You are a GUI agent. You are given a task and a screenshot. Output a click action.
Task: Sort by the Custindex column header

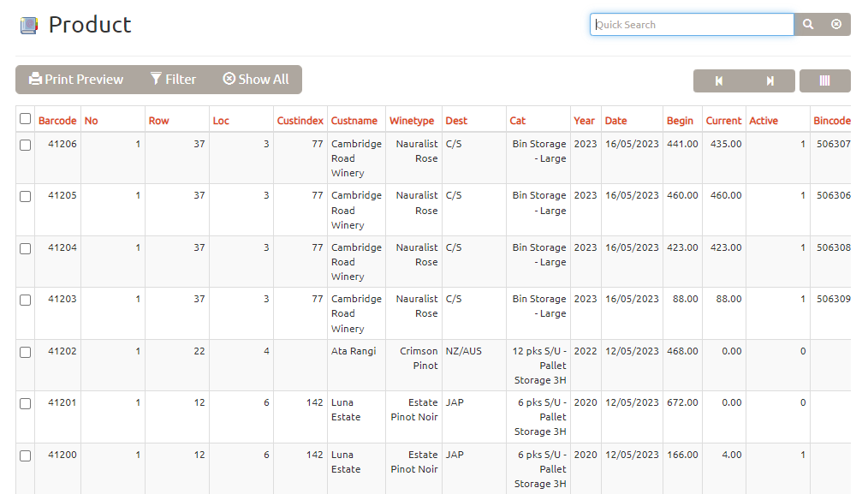click(300, 121)
